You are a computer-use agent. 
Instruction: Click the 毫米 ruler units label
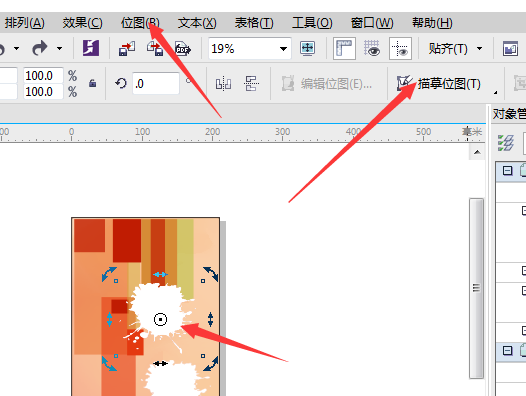pos(472,131)
